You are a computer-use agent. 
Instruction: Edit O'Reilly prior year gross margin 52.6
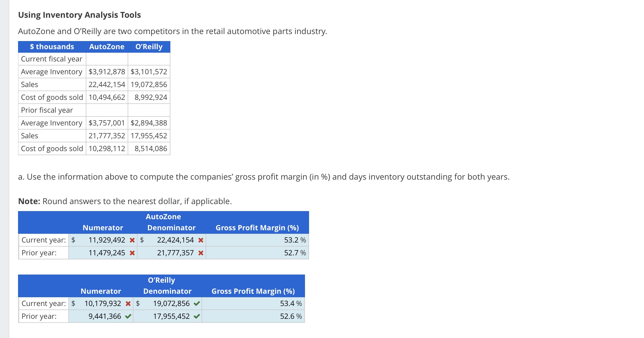click(287, 316)
